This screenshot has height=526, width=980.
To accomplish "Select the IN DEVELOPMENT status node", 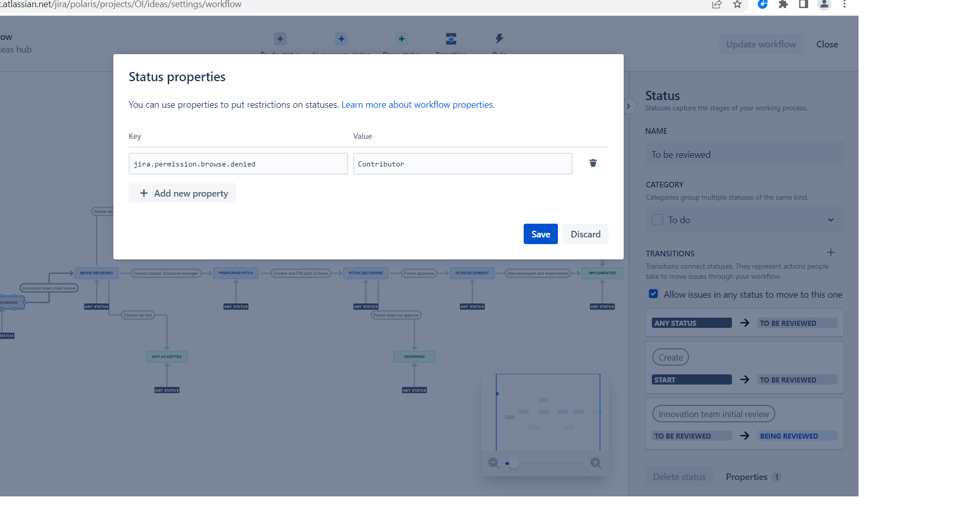I will pos(472,273).
